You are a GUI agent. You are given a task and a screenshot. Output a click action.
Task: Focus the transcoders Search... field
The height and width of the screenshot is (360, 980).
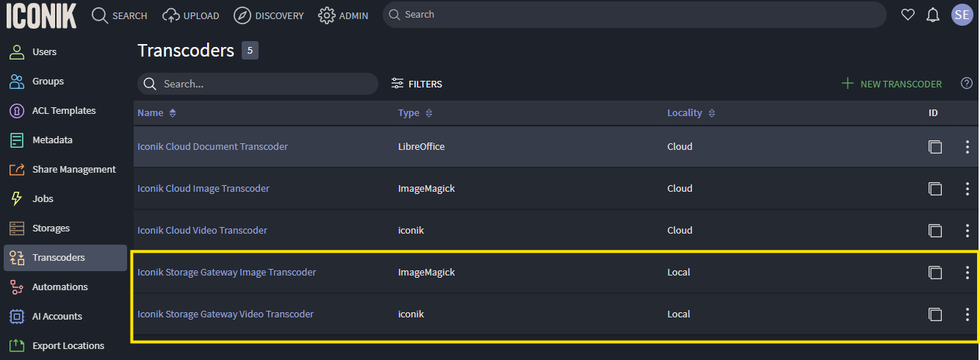pos(258,84)
